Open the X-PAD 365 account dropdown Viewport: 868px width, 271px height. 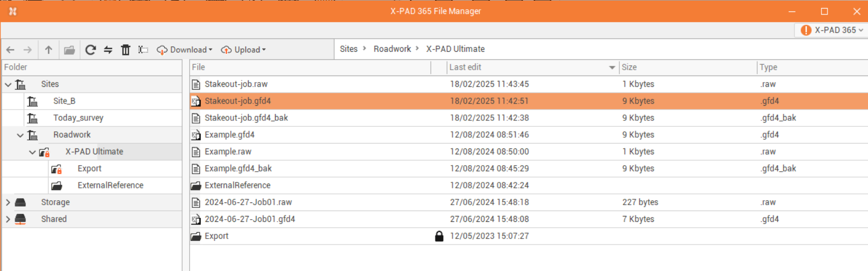click(832, 30)
